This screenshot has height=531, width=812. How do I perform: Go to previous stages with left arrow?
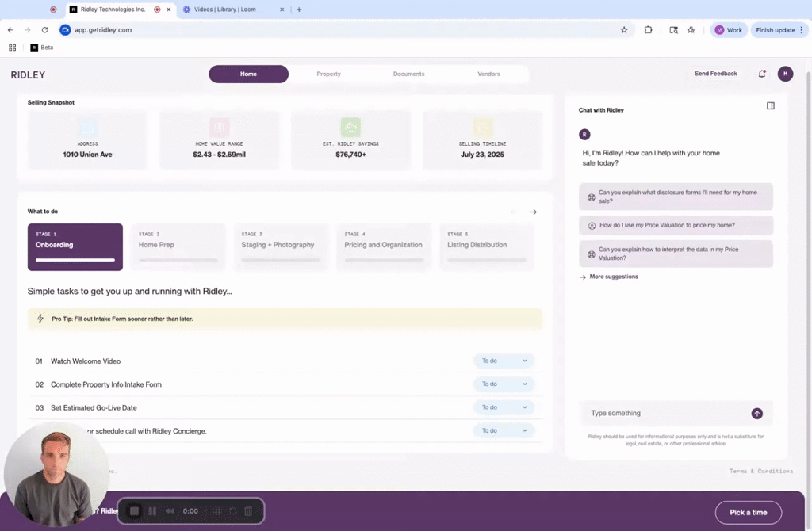point(514,212)
